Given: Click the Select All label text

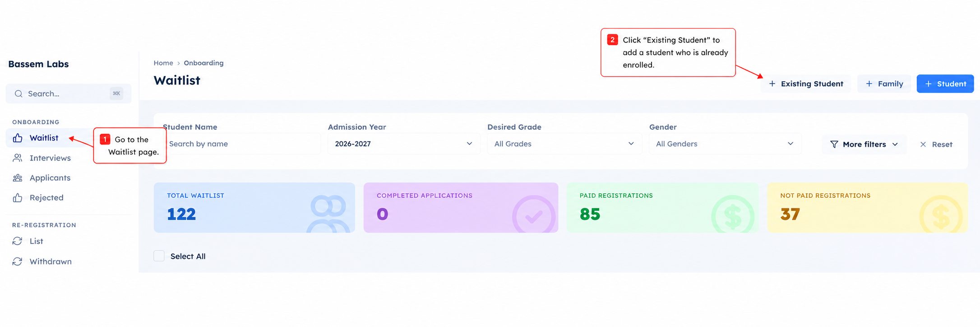Looking at the screenshot, I should (188, 256).
